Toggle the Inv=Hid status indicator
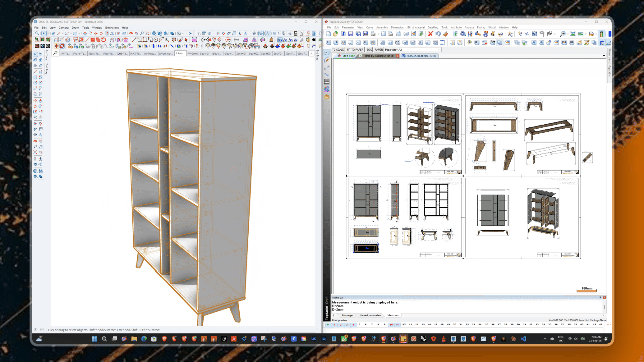This screenshot has height=362, width=644. click(584, 320)
